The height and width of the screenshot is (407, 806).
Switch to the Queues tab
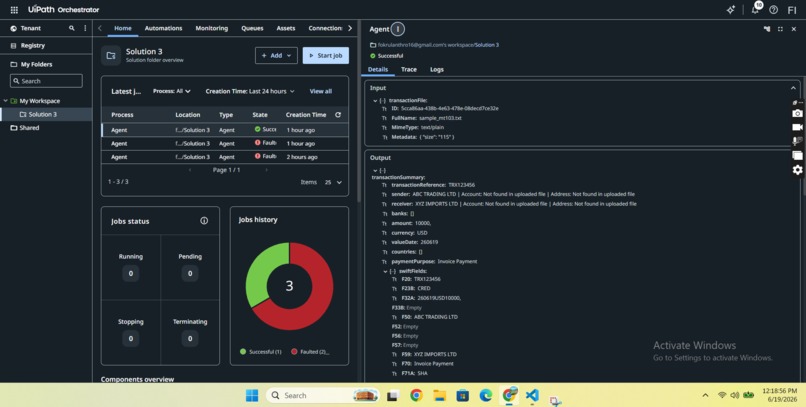pos(252,28)
